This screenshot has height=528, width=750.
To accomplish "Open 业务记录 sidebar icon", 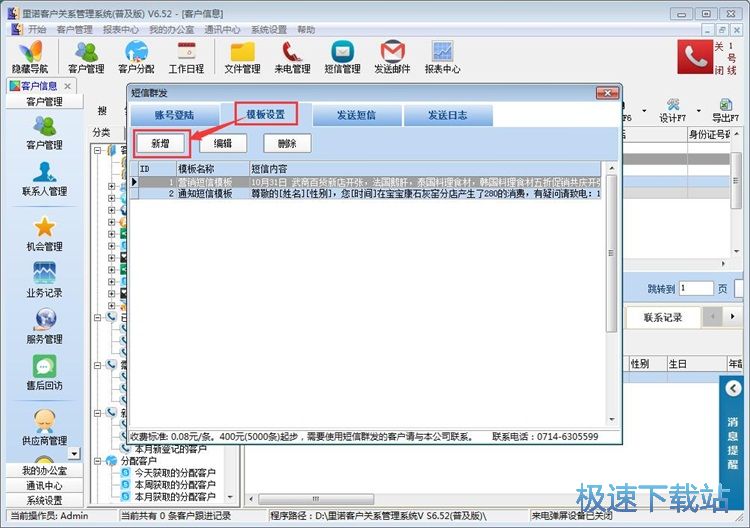I will (x=44, y=280).
